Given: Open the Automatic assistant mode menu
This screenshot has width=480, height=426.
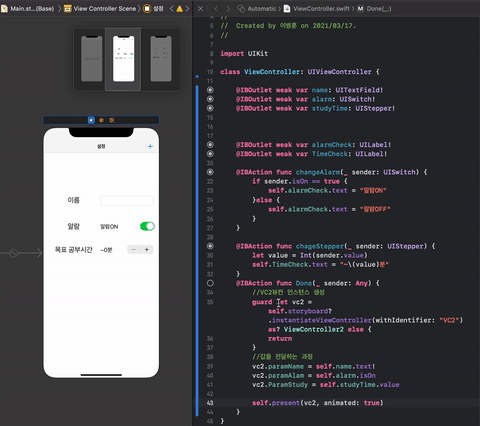Looking at the screenshot, I should [257, 9].
